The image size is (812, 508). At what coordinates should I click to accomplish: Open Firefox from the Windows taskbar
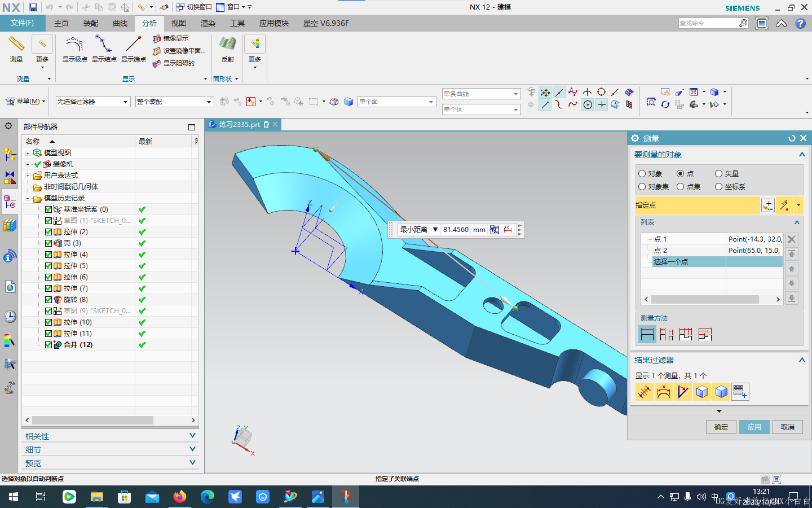point(180,497)
